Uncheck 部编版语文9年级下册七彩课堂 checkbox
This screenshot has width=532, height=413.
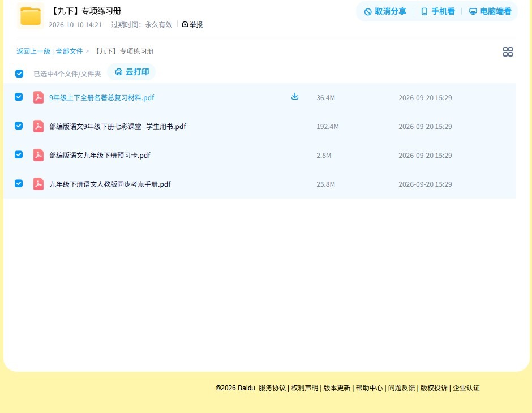(x=19, y=126)
